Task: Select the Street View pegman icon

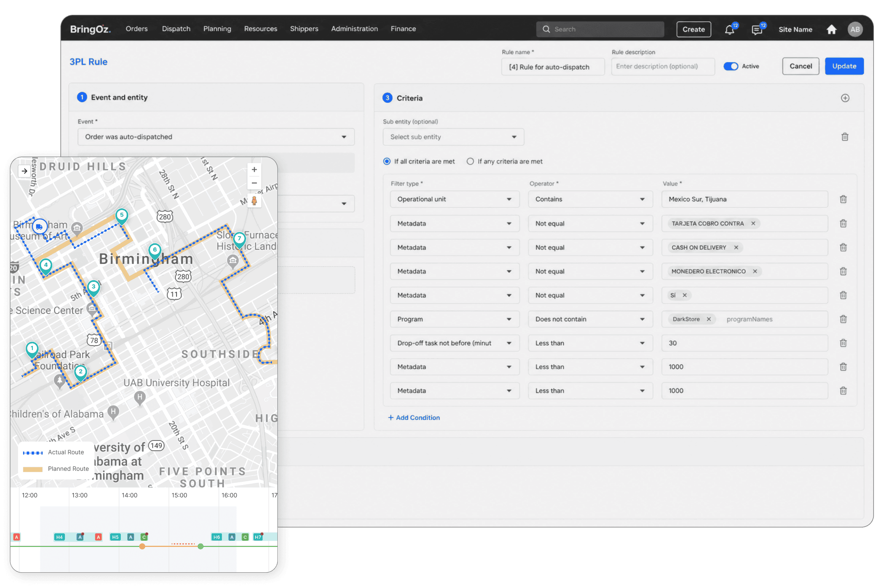Action: pyautogui.click(x=254, y=201)
